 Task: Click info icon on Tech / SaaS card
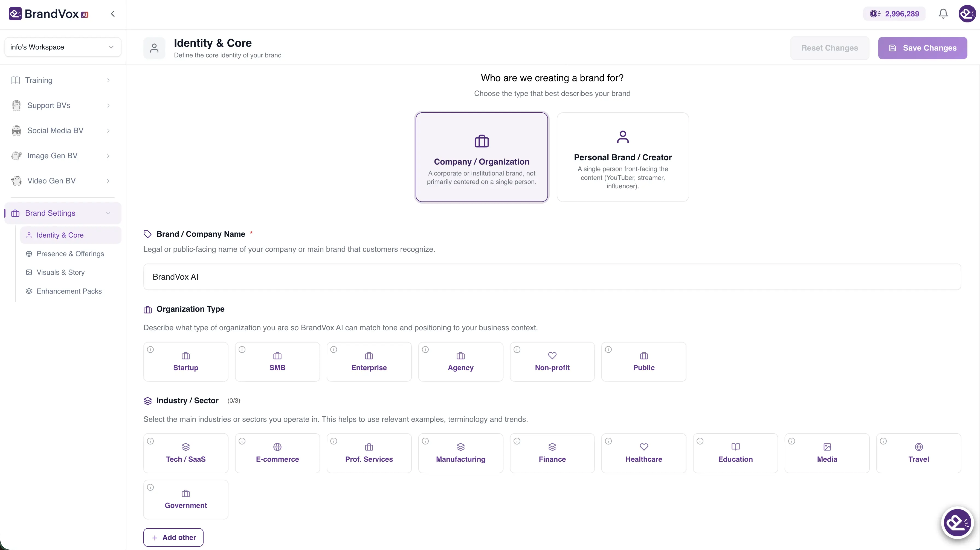(x=151, y=441)
